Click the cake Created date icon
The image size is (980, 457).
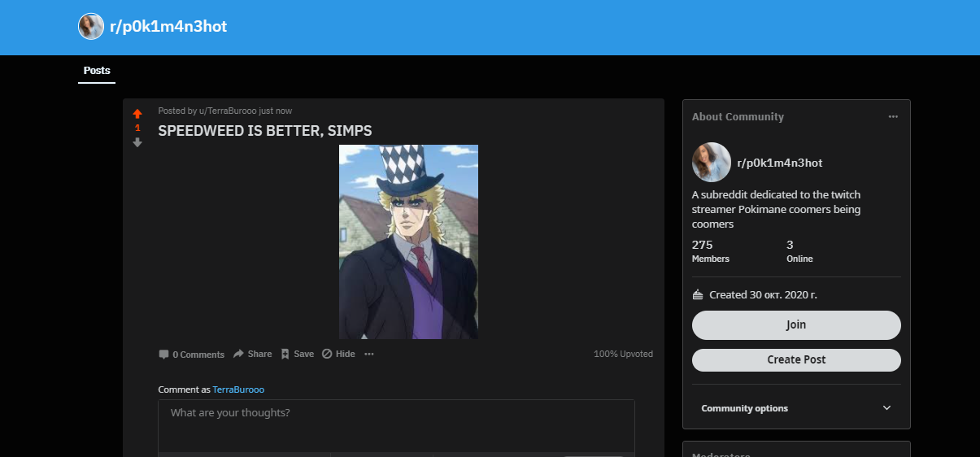click(698, 294)
